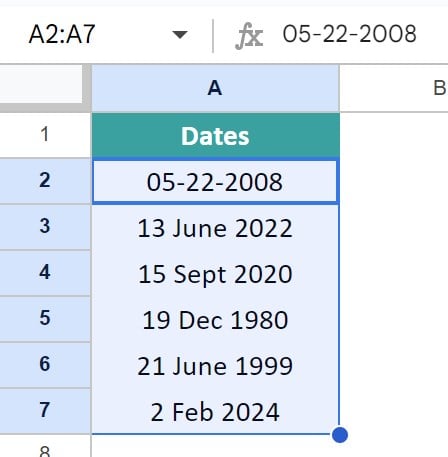Open the Name box dropdown arrow
The width and height of the screenshot is (448, 457).
180,34
